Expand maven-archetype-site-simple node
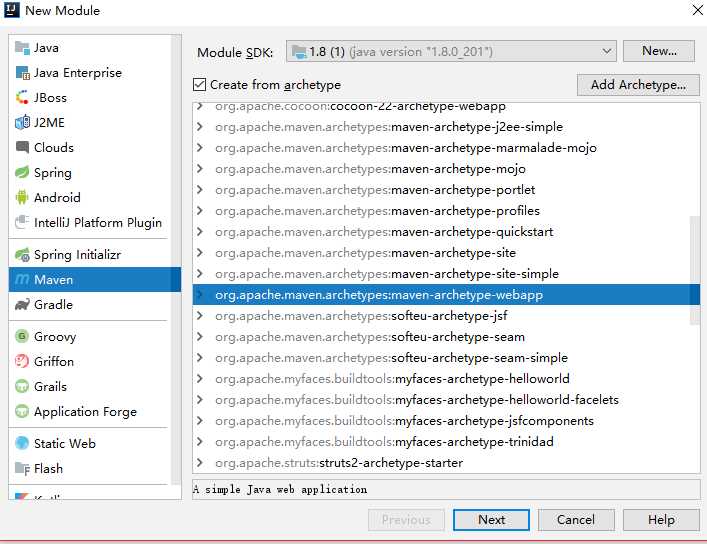The image size is (707, 544). 200,273
